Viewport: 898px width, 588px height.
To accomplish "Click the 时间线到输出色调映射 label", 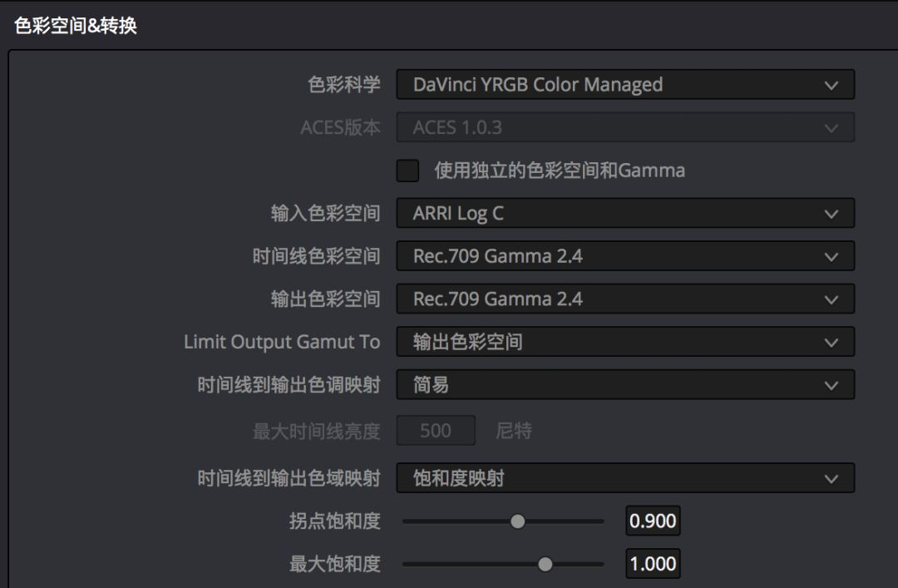I will (x=289, y=385).
